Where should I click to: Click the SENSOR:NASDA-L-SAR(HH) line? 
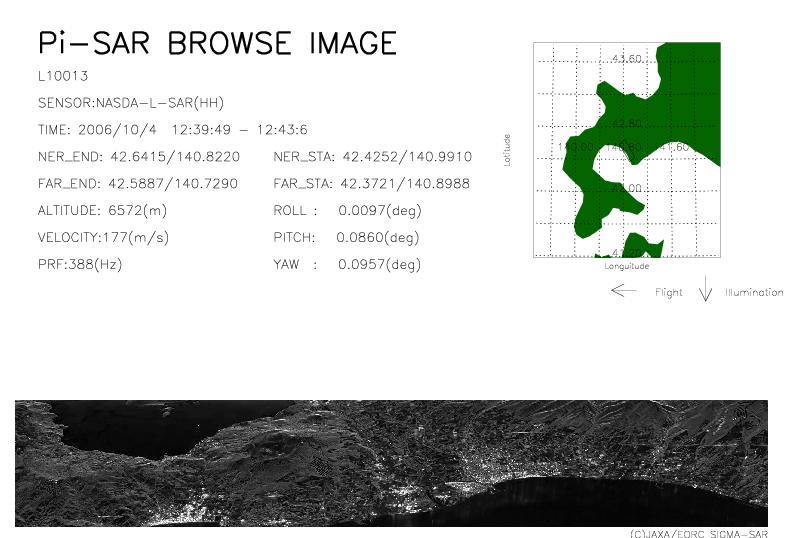[x=131, y=103]
